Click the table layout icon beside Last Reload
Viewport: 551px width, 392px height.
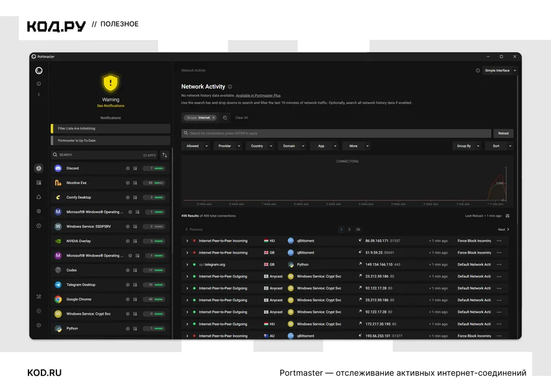(507, 216)
